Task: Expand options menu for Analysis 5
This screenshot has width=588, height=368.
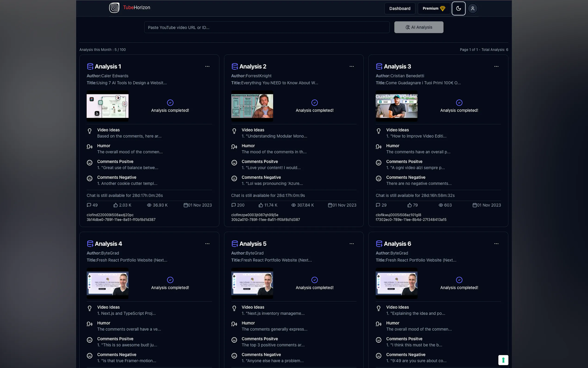Action: [351, 244]
